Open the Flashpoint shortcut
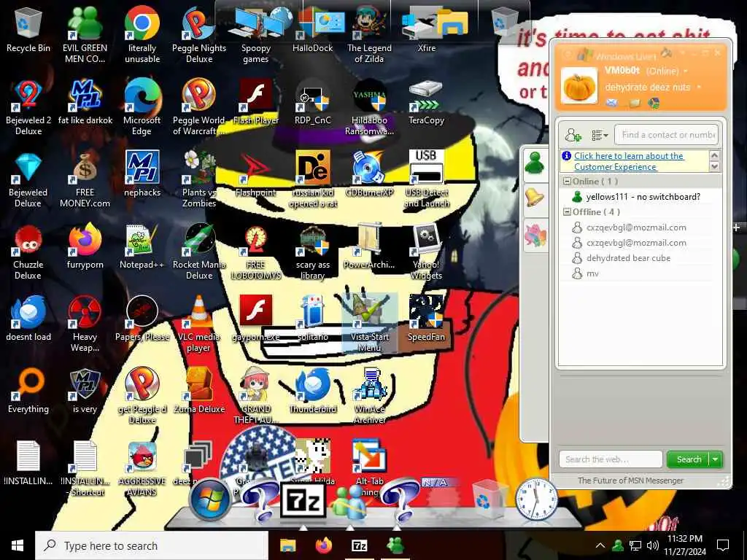The height and width of the screenshot is (560, 747). click(256, 175)
